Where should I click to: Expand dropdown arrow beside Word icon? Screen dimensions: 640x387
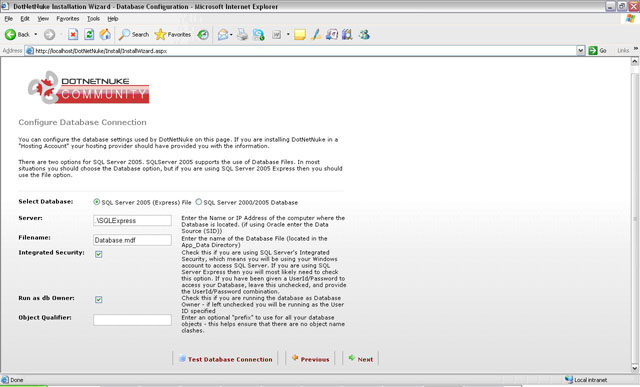[x=288, y=35]
